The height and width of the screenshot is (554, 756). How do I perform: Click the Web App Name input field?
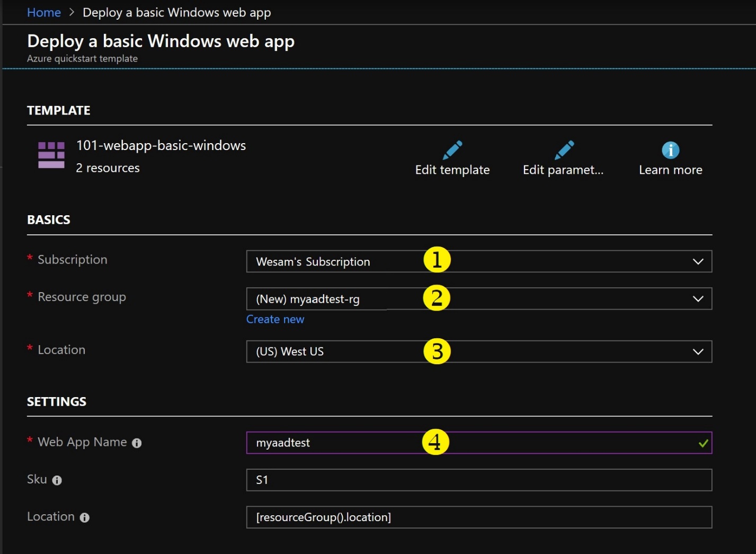pyautogui.click(x=479, y=443)
